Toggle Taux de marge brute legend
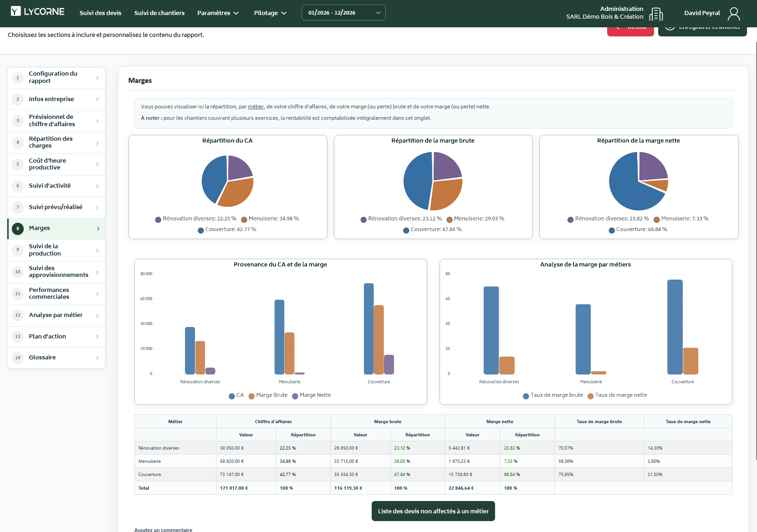Image resolution: width=757 pixels, height=532 pixels. coord(553,395)
